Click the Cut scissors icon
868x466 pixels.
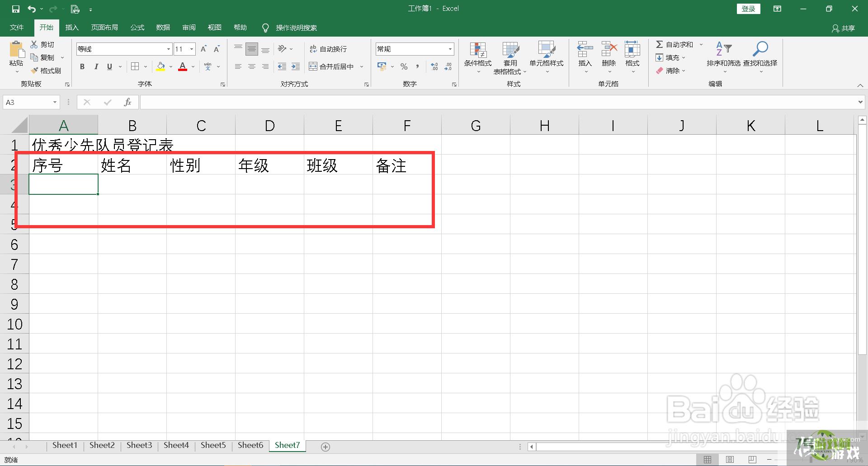point(34,44)
